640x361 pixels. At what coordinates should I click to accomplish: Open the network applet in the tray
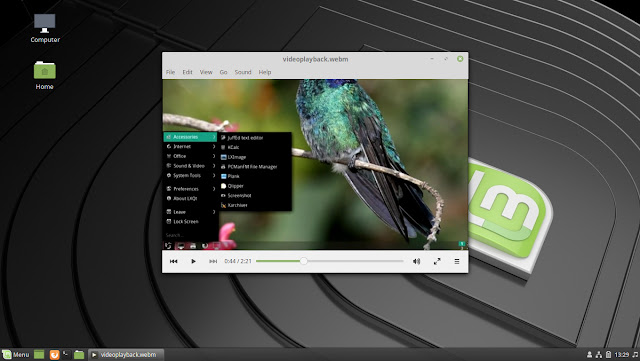click(599, 354)
